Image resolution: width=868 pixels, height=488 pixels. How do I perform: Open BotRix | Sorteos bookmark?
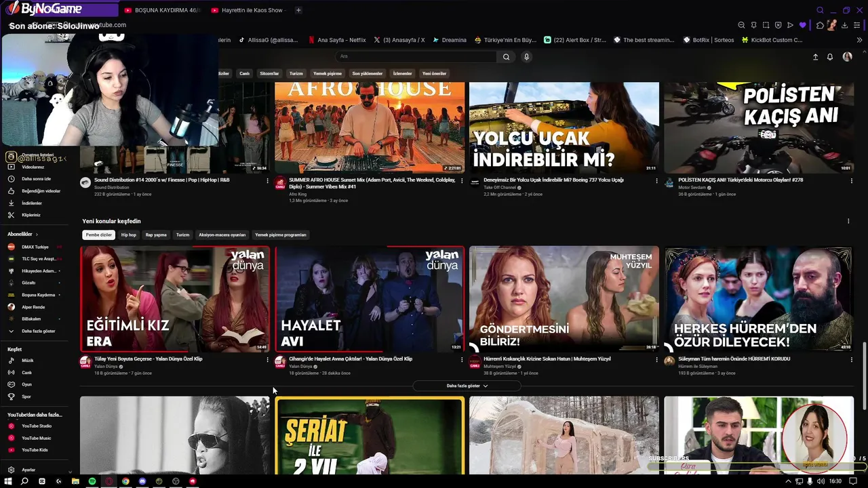pyautogui.click(x=709, y=40)
